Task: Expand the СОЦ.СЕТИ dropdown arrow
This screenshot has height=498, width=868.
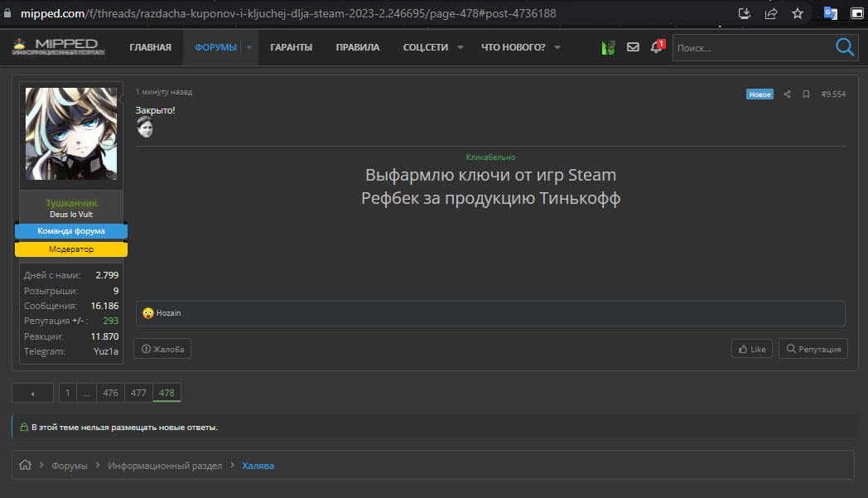Action: [x=460, y=47]
